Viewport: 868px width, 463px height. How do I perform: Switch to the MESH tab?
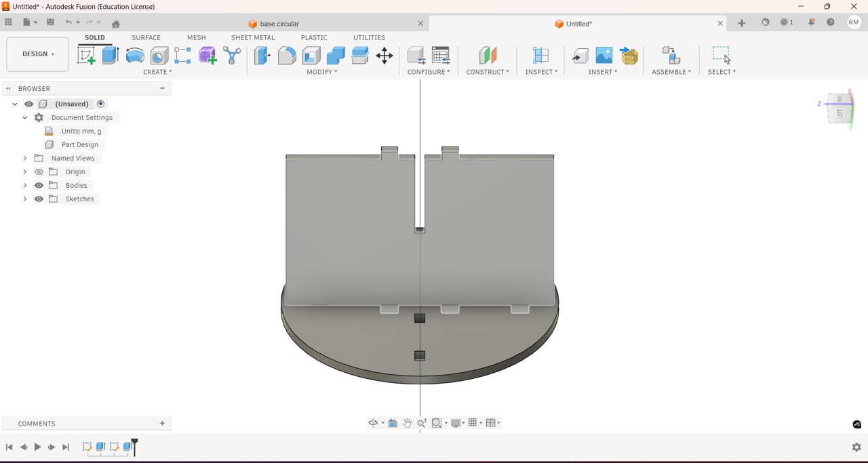197,38
